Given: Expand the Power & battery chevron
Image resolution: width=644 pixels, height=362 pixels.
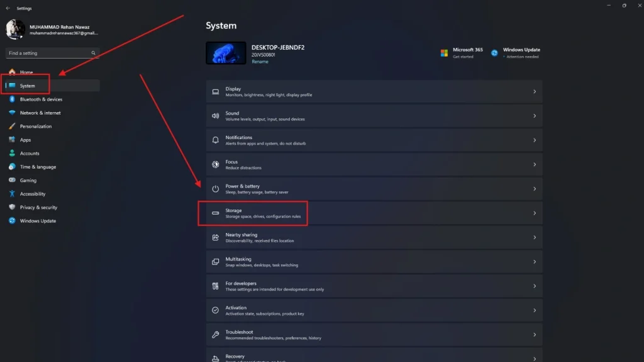Looking at the screenshot, I should click(535, 189).
